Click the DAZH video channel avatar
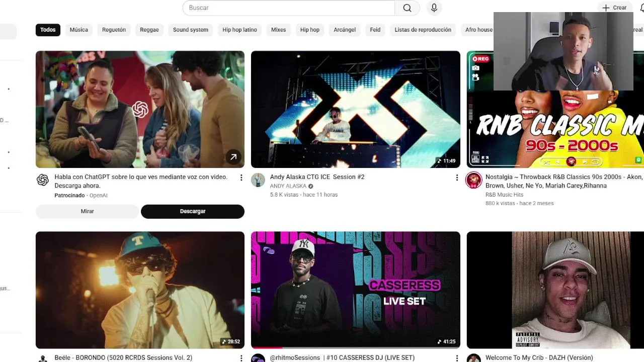The width and height of the screenshot is (644, 362). 473,358
